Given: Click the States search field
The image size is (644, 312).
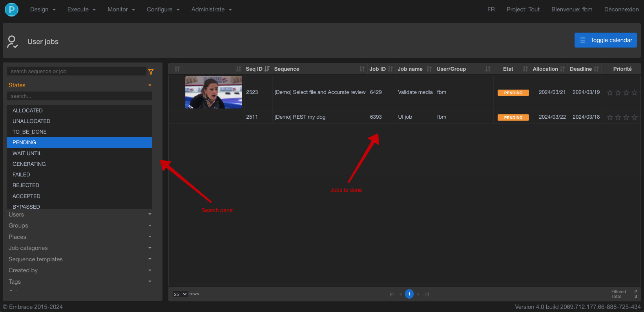Looking at the screenshot, I should 79,96.
